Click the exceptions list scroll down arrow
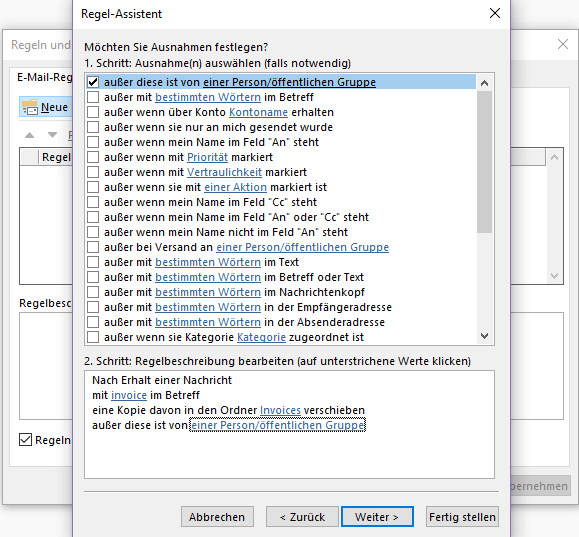Viewport: 579px width, 537px height. pos(484,336)
